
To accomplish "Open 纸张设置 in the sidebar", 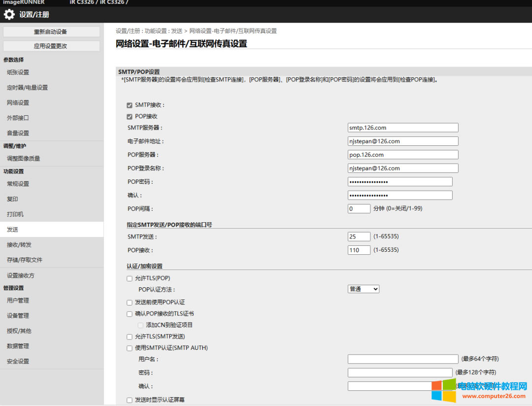I will (x=18, y=72).
